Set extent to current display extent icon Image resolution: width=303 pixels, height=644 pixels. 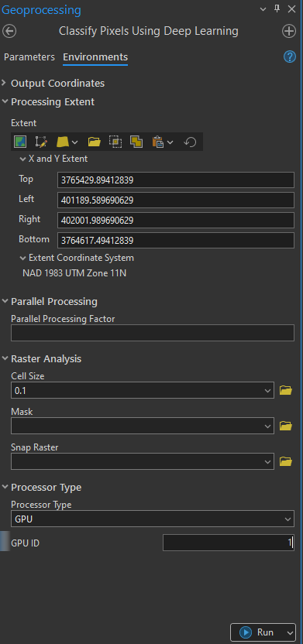point(20,142)
